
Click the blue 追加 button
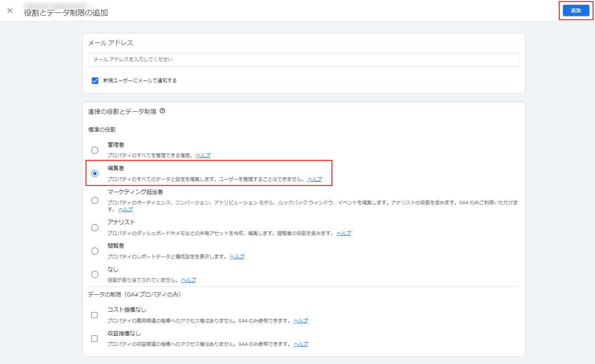(576, 11)
